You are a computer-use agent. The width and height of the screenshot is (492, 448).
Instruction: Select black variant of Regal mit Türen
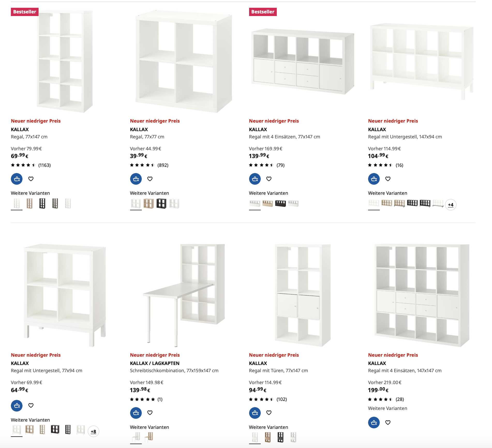(x=280, y=437)
